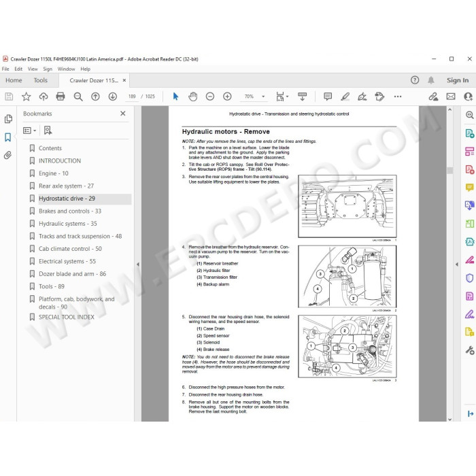Select the Highlight text pen tool
The height and width of the screenshot is (476, 476).
click(345, 97)
